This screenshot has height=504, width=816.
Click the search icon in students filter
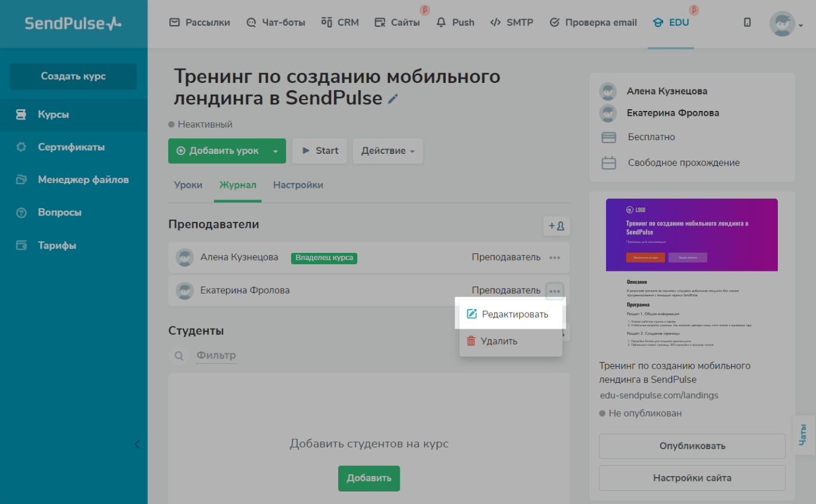pyautogui.click(x=178, y=356)
